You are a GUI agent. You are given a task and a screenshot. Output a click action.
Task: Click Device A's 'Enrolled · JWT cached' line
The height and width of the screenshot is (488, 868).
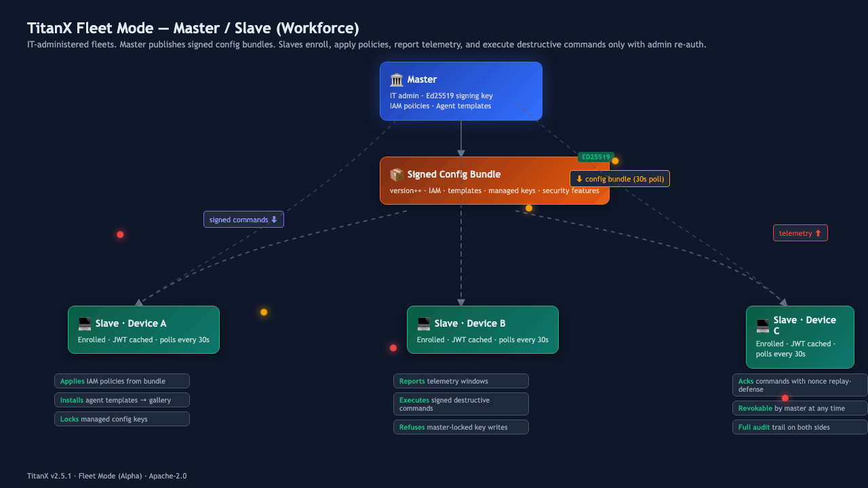point(144,340)
